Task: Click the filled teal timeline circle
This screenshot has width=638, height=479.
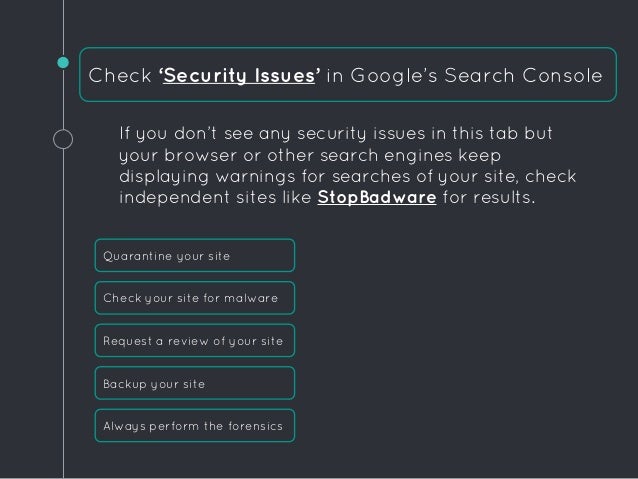Action: 64,62
